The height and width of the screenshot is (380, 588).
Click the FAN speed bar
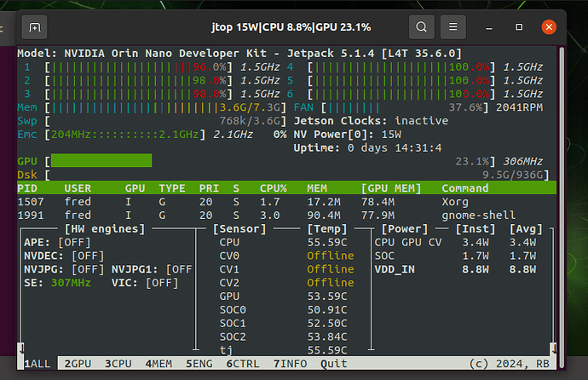[x=405, y=107]
